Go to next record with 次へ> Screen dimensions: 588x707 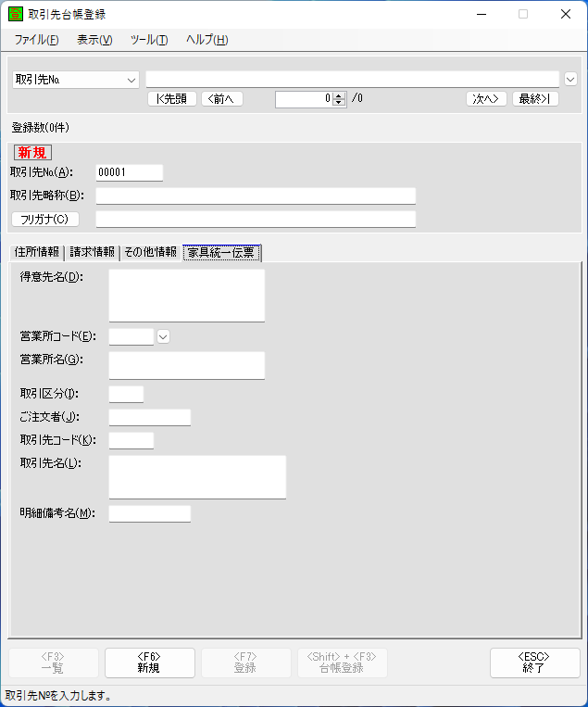[x=486, y=99]
